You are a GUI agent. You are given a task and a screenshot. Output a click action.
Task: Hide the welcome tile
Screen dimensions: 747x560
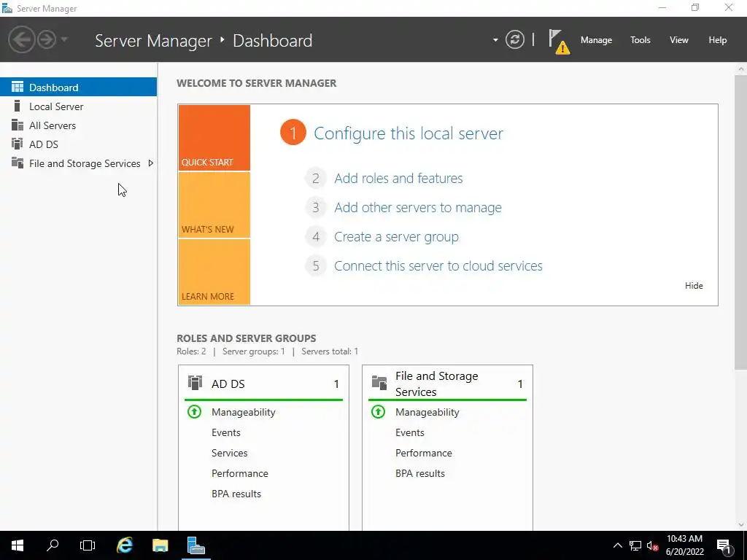click(694, 286)
